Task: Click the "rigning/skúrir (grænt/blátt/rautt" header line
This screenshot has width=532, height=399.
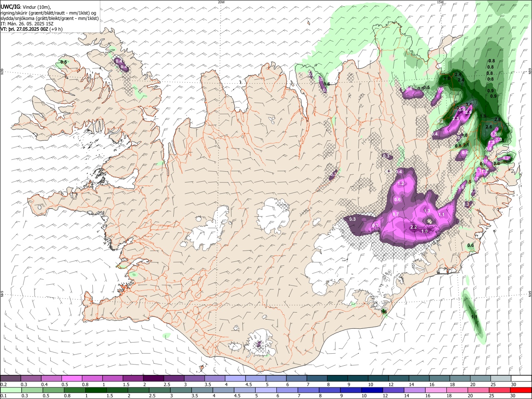Action: coord(48,13)
